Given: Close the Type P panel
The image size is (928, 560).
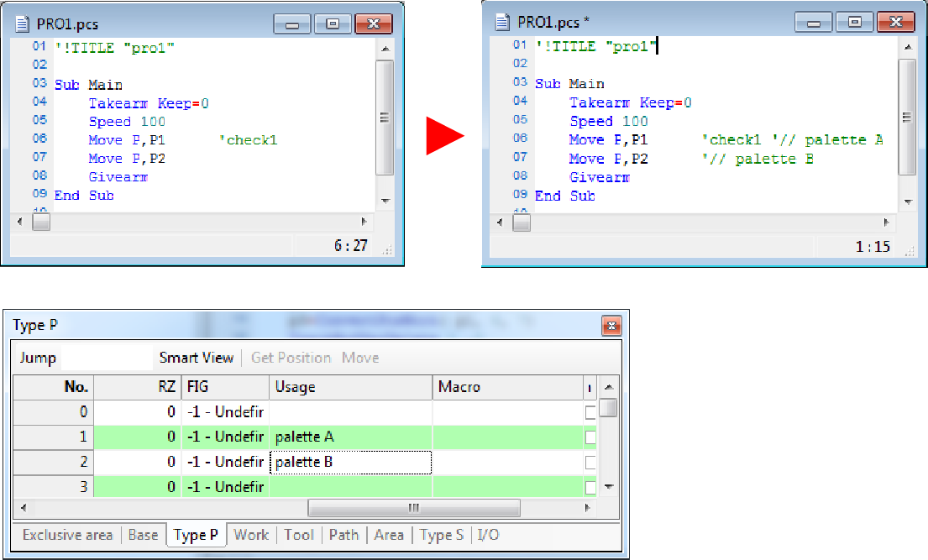Looking at the screenshot, I should (x=611, y=326).
